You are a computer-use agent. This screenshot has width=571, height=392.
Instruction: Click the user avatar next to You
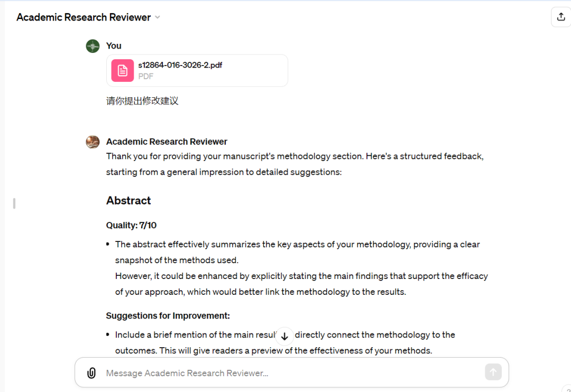click(x=93, y=46)
